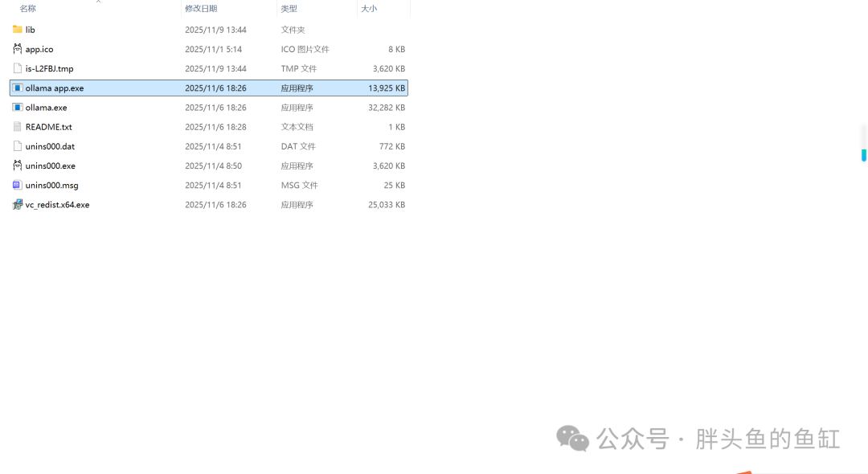Viewport: 868px width, 474px height.
Task: Click the lib folder icon
Action: pos(17,29)
